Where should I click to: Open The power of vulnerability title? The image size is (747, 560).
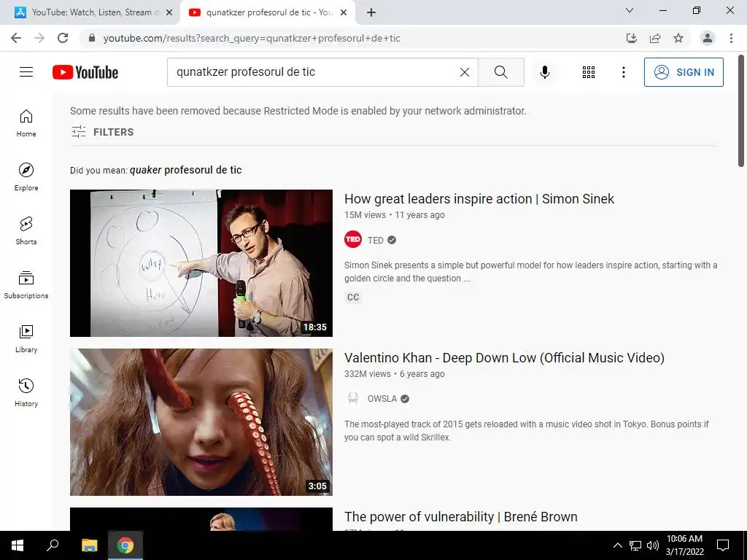(x=461, y=517)
